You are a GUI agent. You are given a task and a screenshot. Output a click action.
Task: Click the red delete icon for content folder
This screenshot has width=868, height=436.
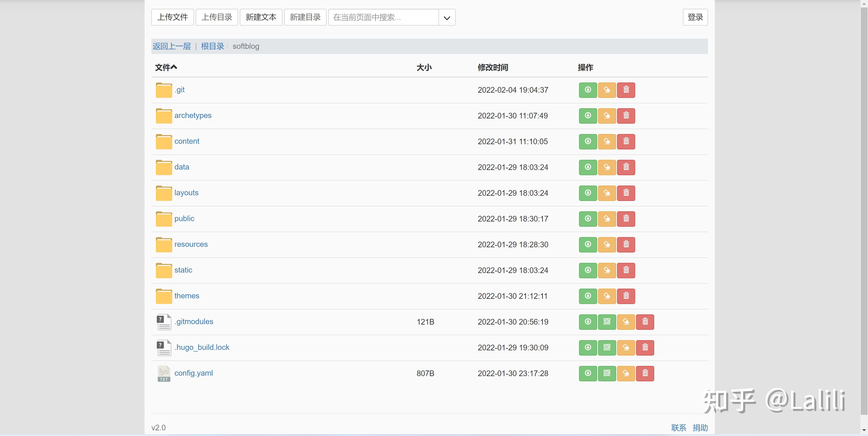pos(626,141)
